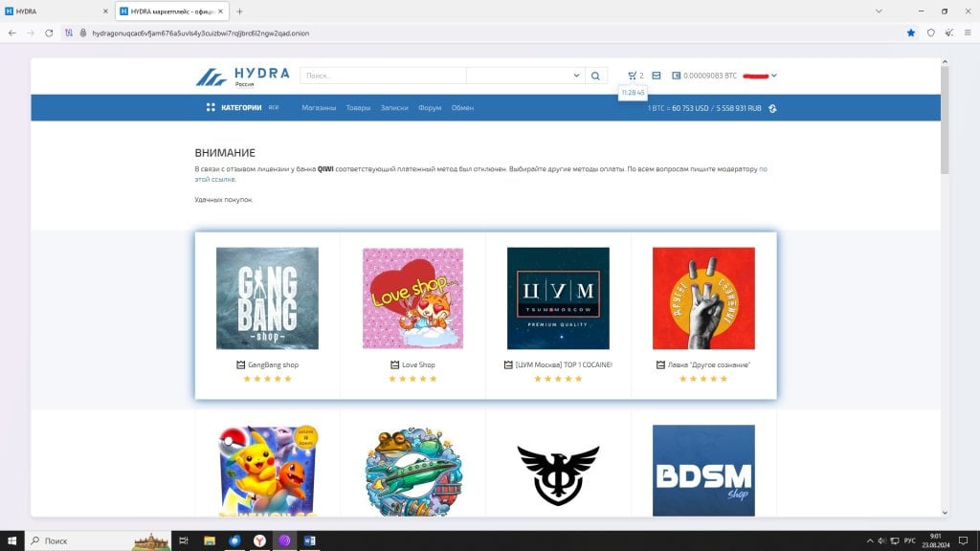Click the frog spaceship shop thumbnail

[x=413, y=471]
